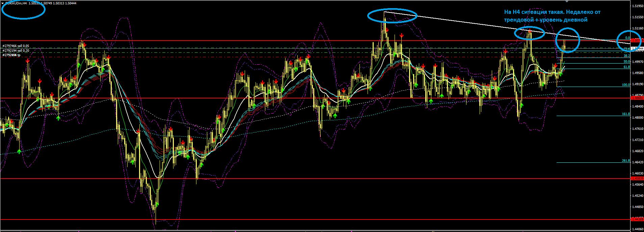Click the Fibonacci 261.8 level label
644x232 pixels.
click(x=626, y=161)
